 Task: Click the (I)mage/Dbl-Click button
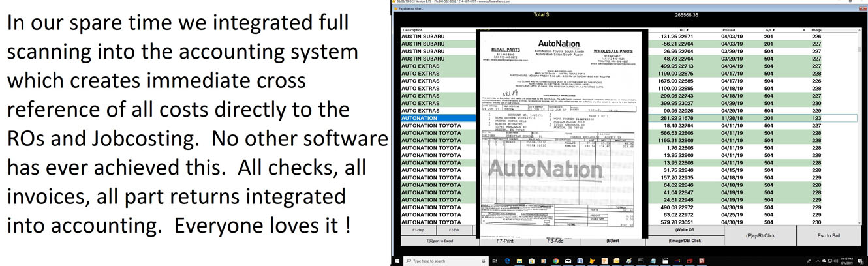point(684,241)
